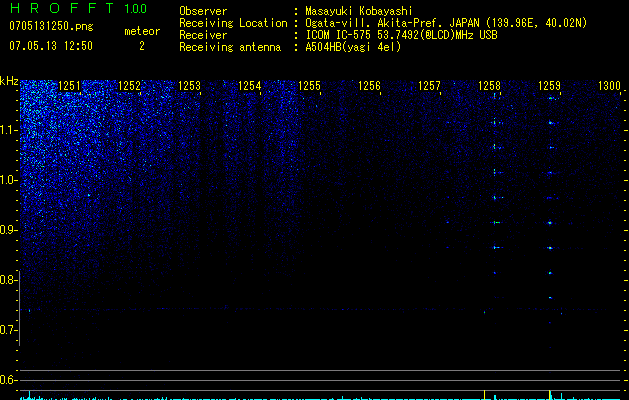This screenshot has height=400, width=629.
Task: Click the 1.0 kHz frequency label
Action: pyautogui.click(x=9, y=180)
